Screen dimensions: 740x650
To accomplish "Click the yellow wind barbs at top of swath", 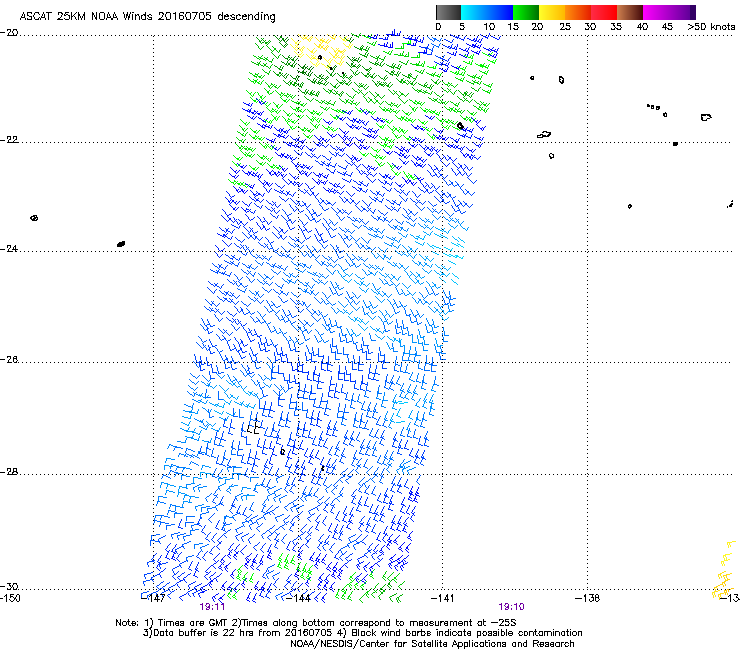I will (x=321, y=49).
